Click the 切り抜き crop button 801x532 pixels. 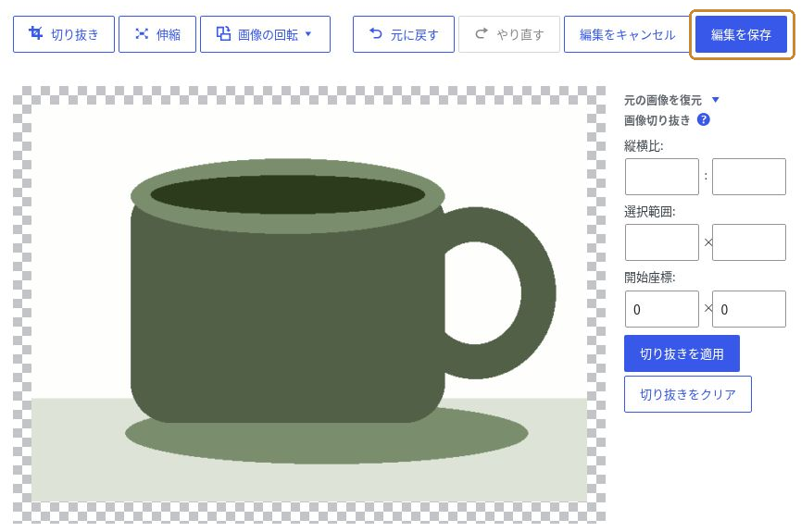(64, 34)
